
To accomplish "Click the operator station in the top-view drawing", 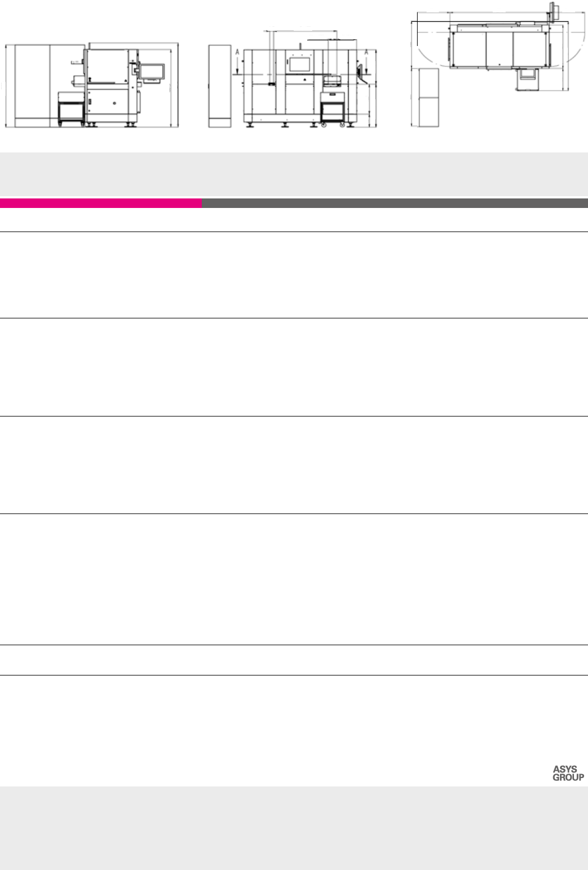I will (528, 78).
